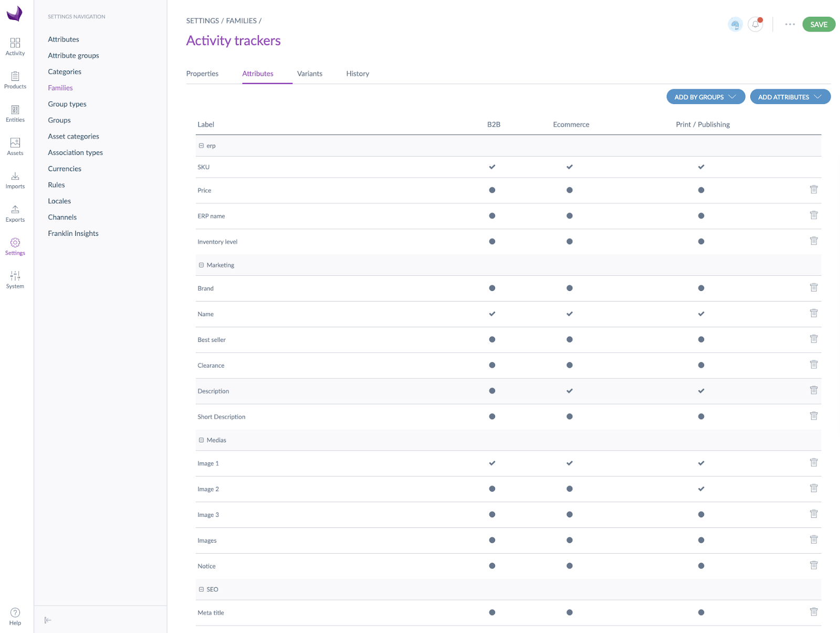This screenshot has height=633, width=840.
Task: Delete the Short Description attribute
Action: pos(814,416)
